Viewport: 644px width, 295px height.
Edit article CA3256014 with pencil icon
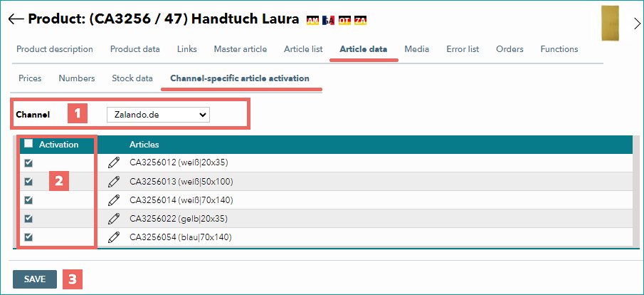[113, 200]
